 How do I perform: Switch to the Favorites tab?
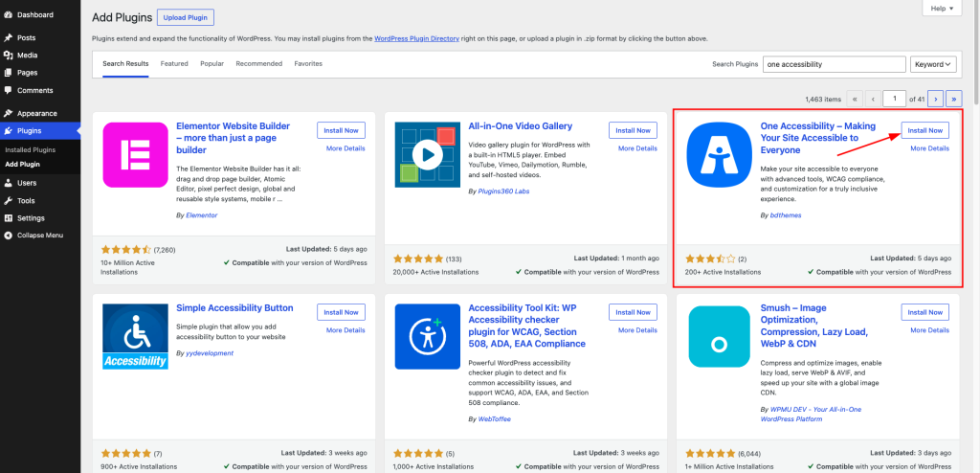(x=308, y=64)
